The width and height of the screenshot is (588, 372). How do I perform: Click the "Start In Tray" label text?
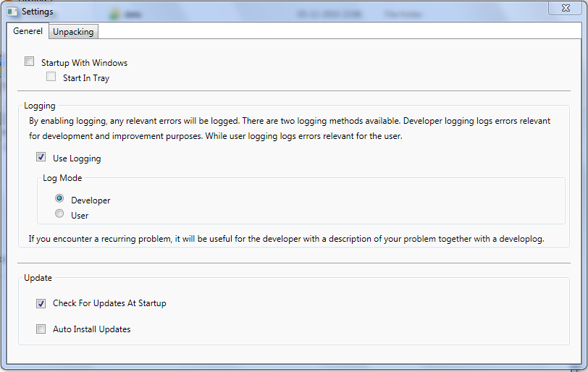[x=85, y=78]
